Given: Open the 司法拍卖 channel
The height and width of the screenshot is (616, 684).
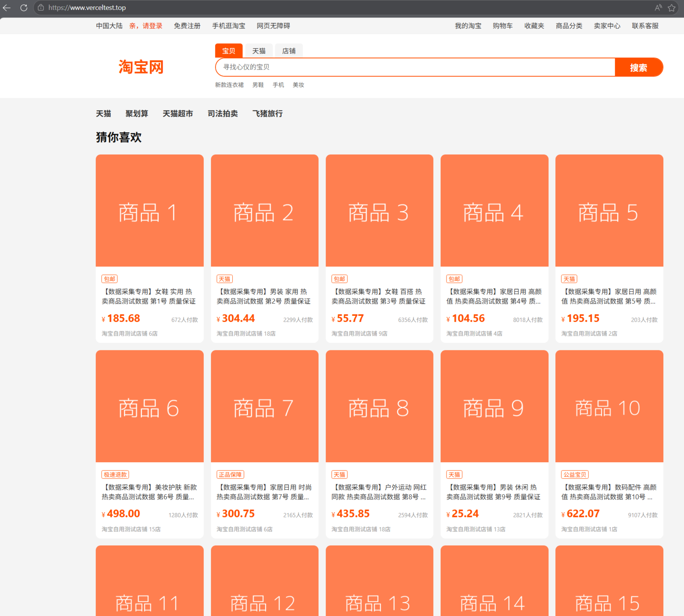Looking at the screenshot, I should 223,114.
